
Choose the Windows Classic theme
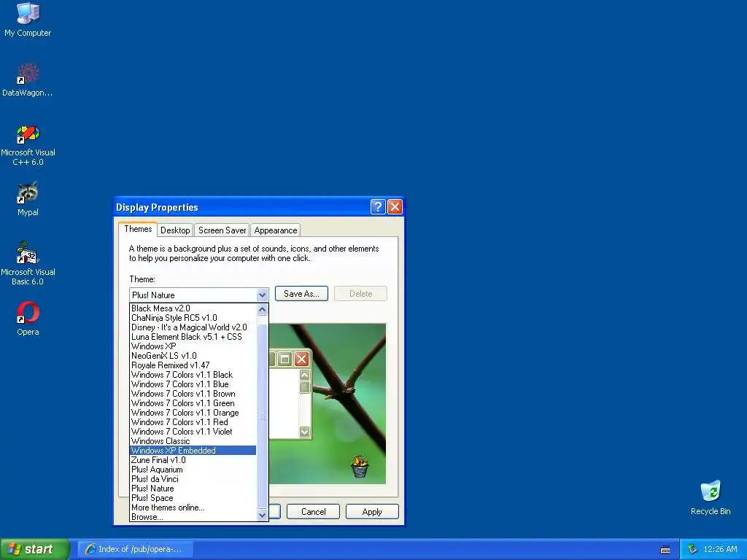[193, 441]
